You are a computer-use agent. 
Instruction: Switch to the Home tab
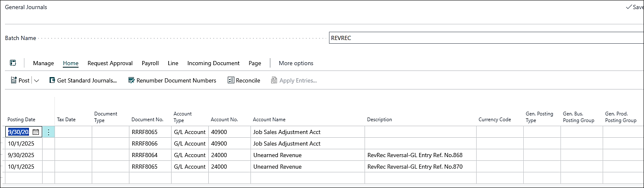[71, 63]
